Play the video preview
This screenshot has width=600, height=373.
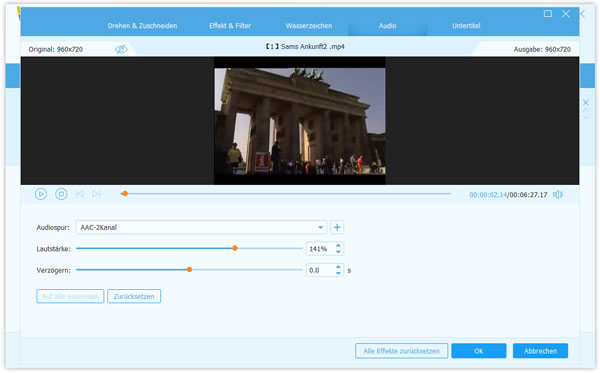(41, 194)
